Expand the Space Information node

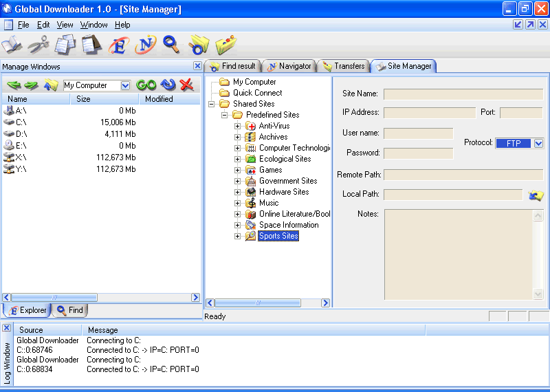237,225
